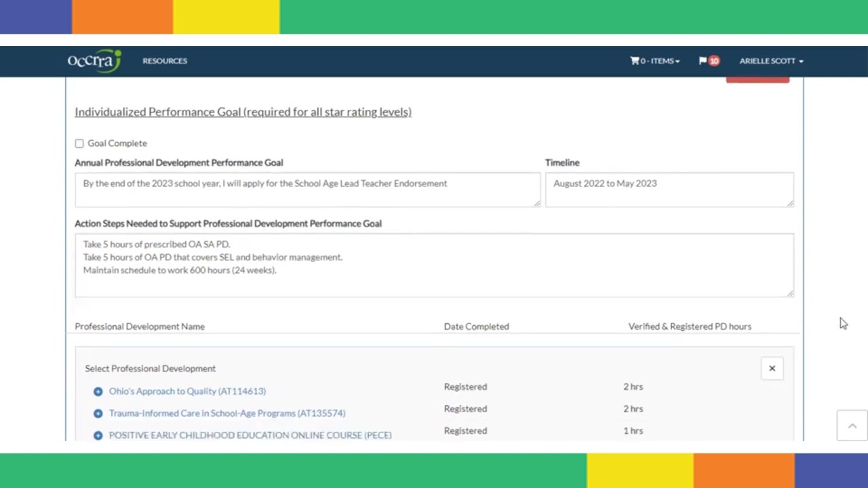Open the ARIELLE SCOTT account dropdown
Viewport: 868px width, 488px height.
pyautogui.click(x=771, y=60)
